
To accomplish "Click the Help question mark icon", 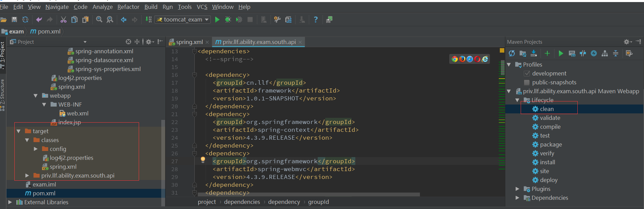I will [x=316, y=20].
